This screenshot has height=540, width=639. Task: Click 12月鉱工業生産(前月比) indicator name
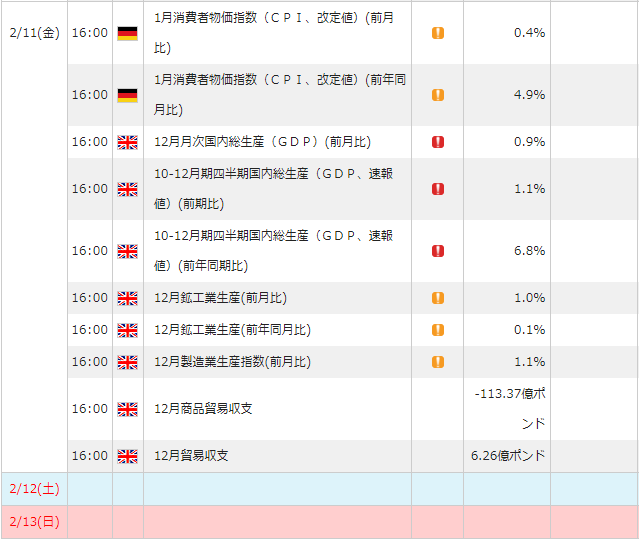pos(220,298)
